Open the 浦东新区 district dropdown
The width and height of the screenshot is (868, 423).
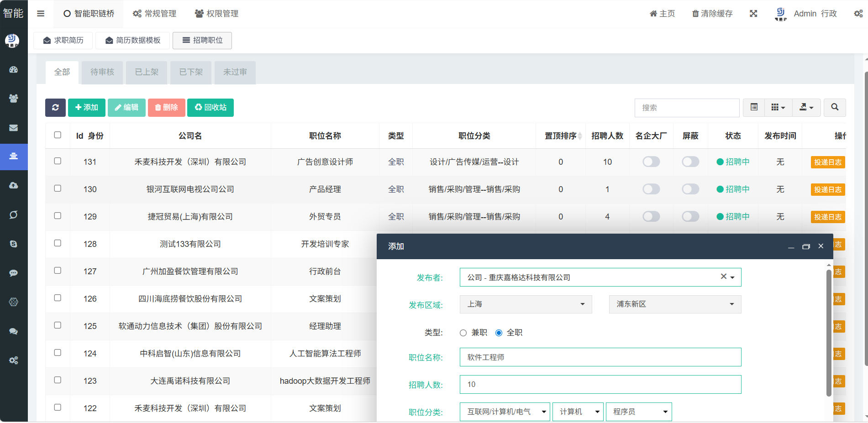pos(675,304)
